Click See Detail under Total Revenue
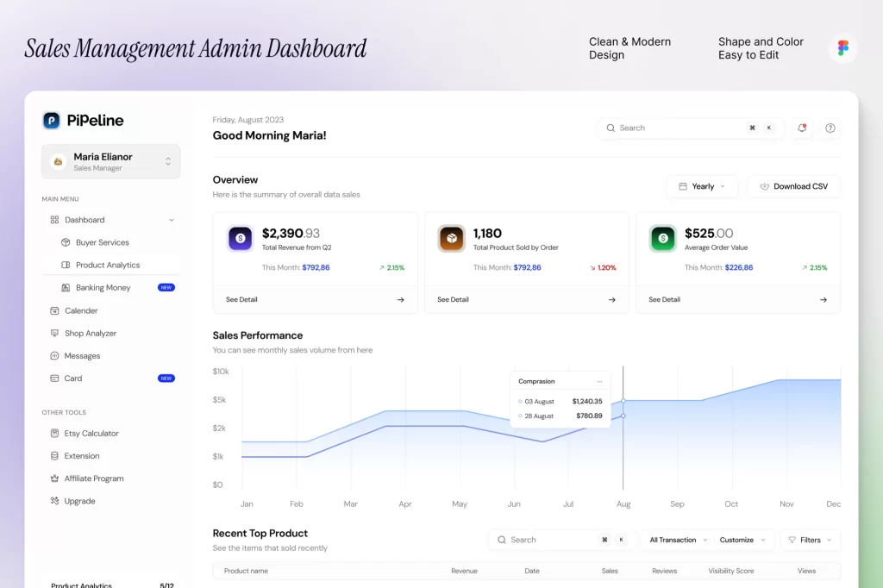The height and width of the screenshot is (588, 883). pos(241,299)
